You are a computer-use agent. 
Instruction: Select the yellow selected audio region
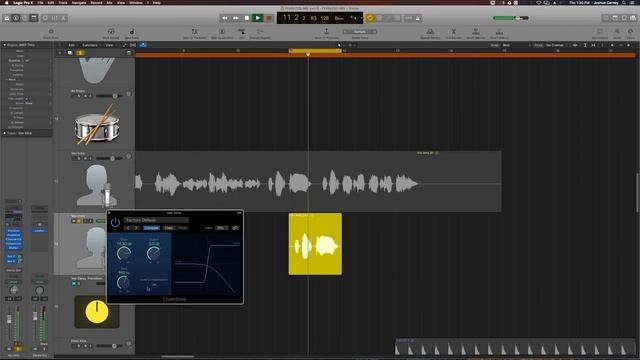click(x=315, y=244)
